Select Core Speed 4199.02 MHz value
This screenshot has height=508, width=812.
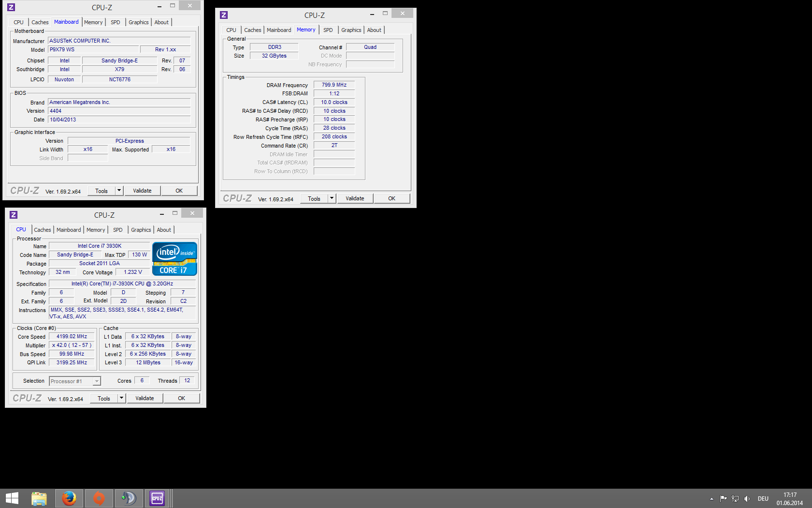click(72, 336)
